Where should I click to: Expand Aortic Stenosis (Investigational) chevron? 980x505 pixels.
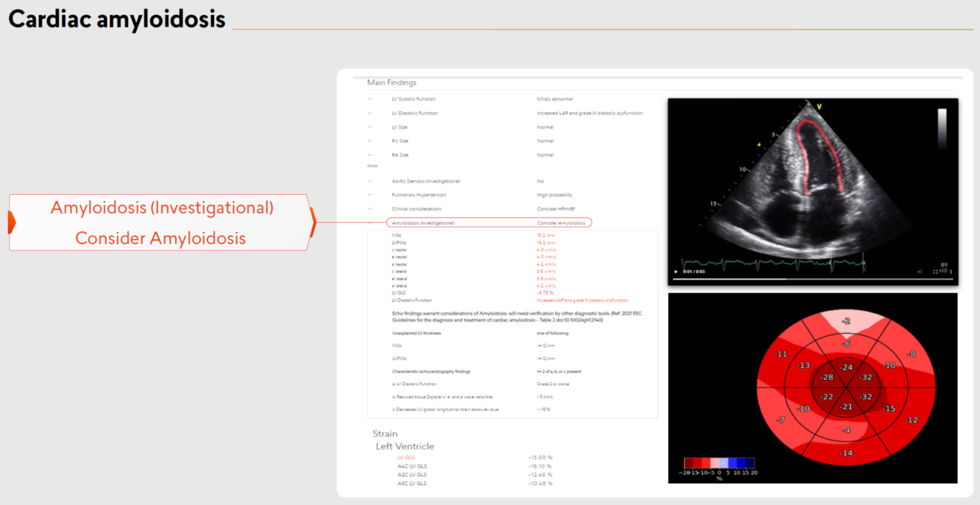(369, 181)
